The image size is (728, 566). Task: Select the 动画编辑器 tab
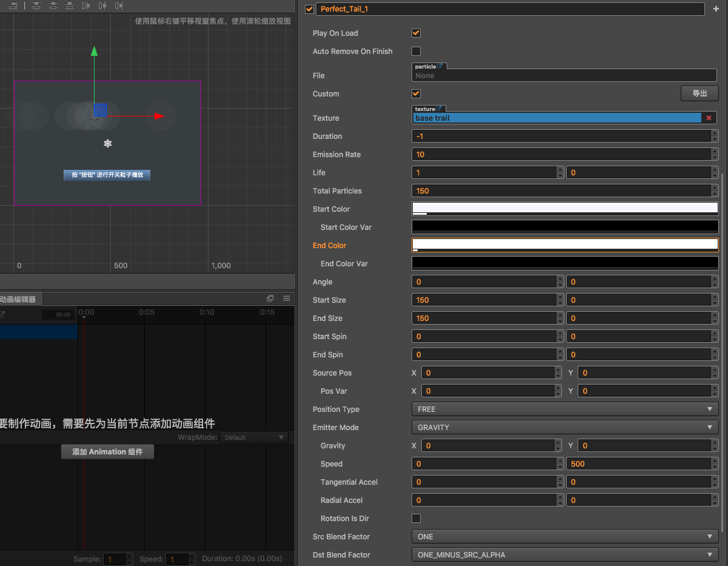click(x=18, y=299)
